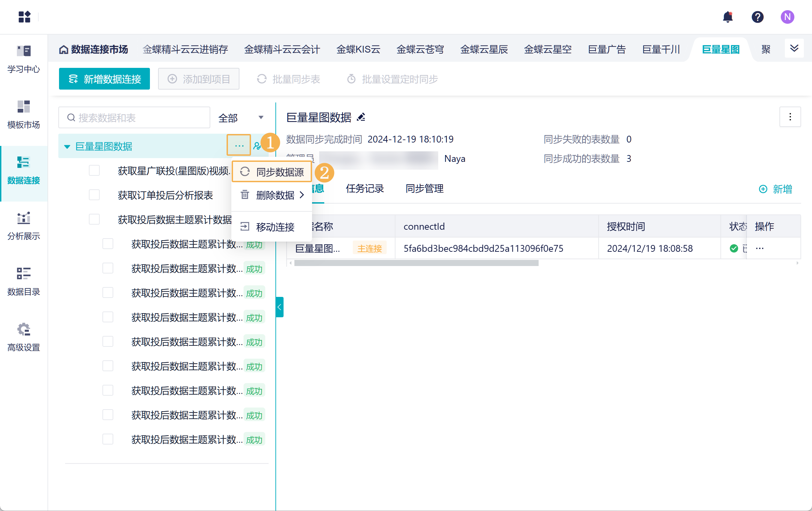
Task: Open vertical three-dot menu on the details panel
Action: (x=790, y=117)
